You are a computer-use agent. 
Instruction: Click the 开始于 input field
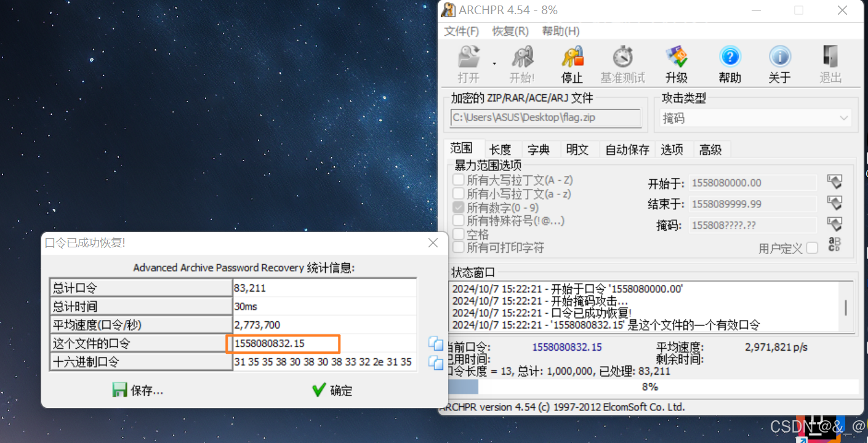(752, 183)
